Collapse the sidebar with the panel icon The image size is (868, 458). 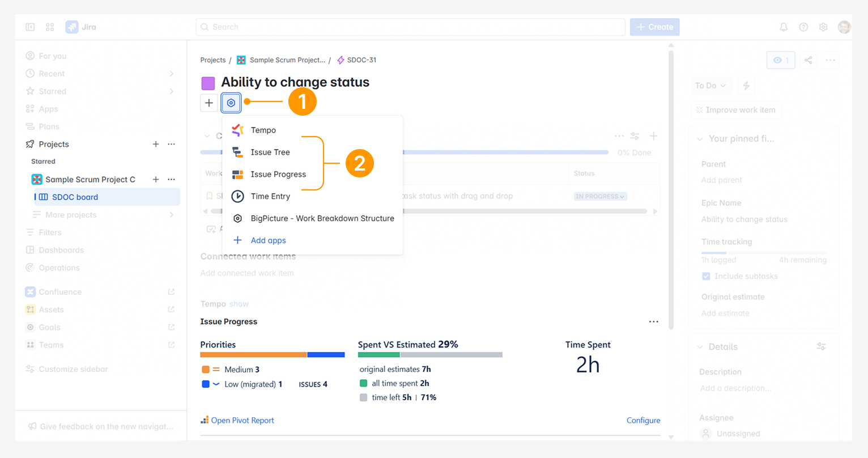[30, 27]
